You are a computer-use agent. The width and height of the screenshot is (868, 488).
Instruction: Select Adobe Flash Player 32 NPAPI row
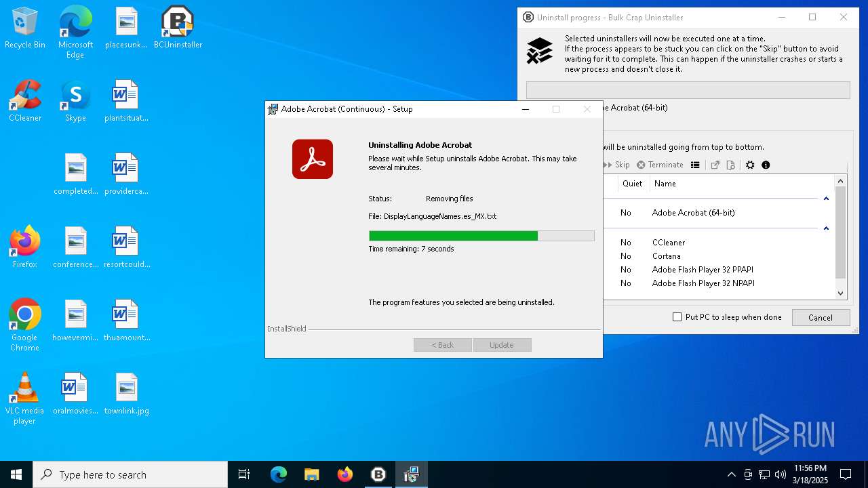(719, 283)
